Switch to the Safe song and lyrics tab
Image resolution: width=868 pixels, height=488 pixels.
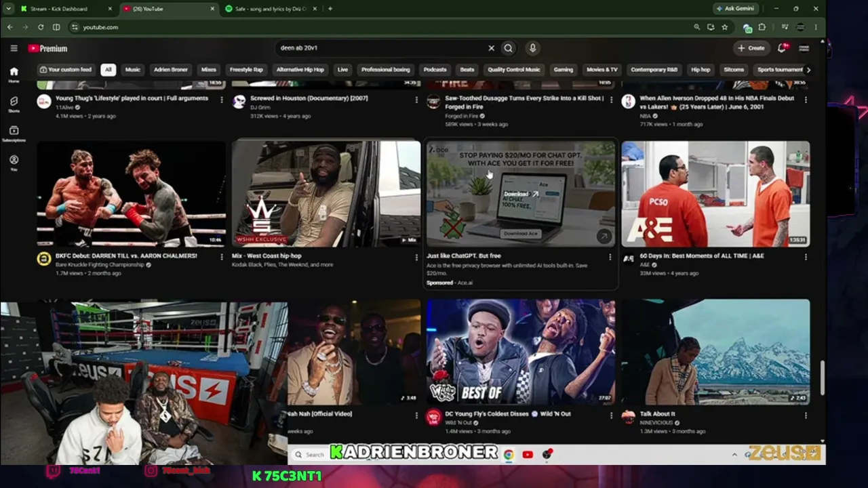(x=273, y=9)
